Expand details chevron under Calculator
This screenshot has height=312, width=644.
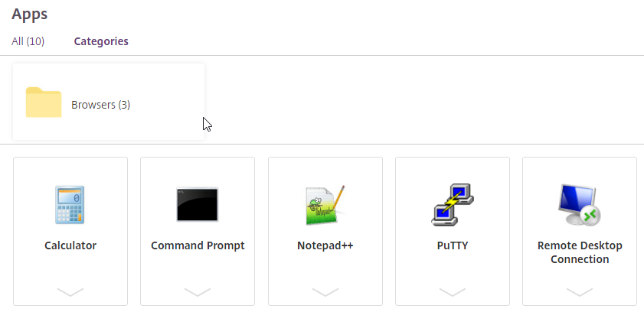coord(70,292)
